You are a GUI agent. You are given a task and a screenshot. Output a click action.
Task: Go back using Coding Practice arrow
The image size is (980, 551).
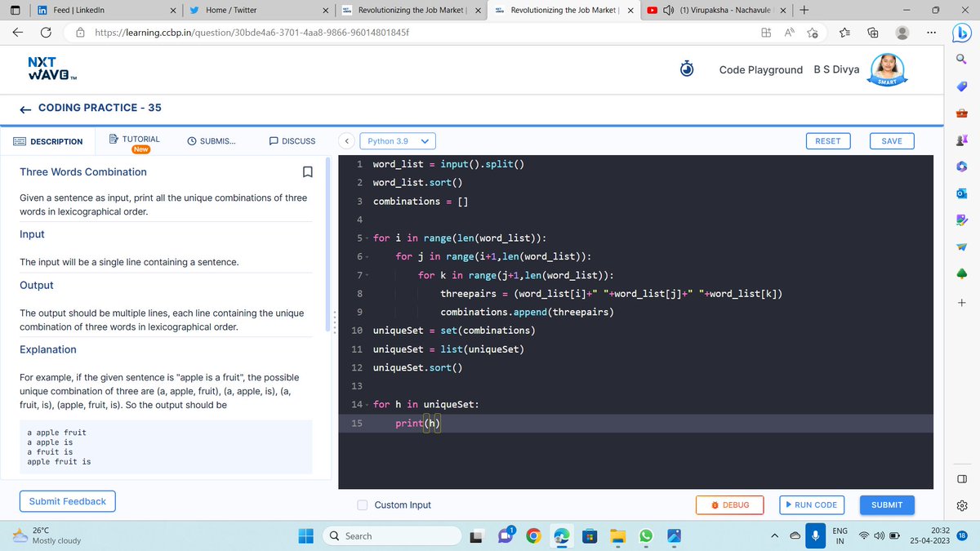coord(25,108)
